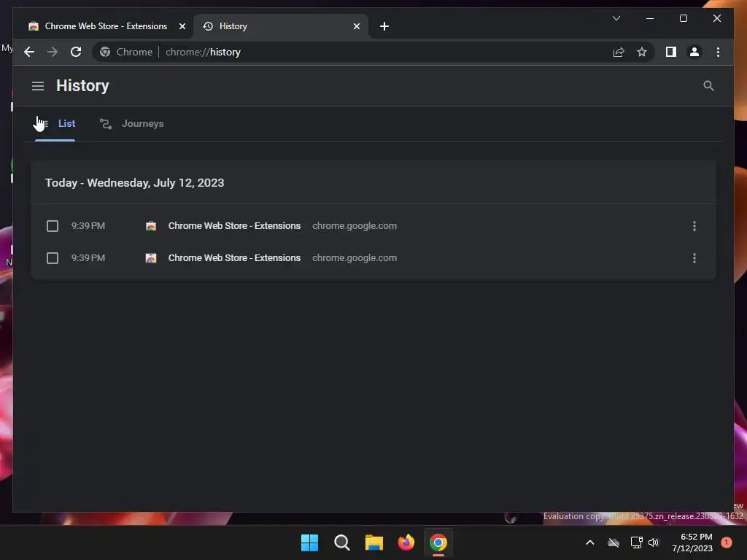Open the OneDrive cloud tray icon

(x=613, y=542)
